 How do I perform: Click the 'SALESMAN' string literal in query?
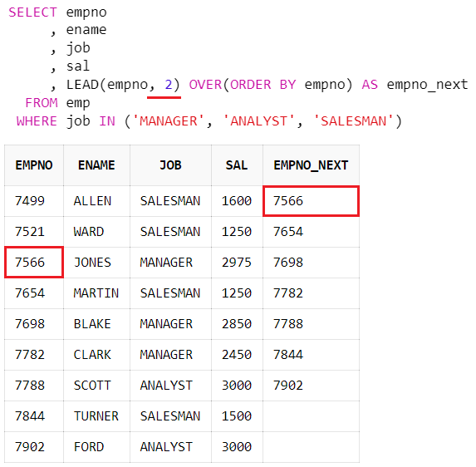click(x=353, y=121)
